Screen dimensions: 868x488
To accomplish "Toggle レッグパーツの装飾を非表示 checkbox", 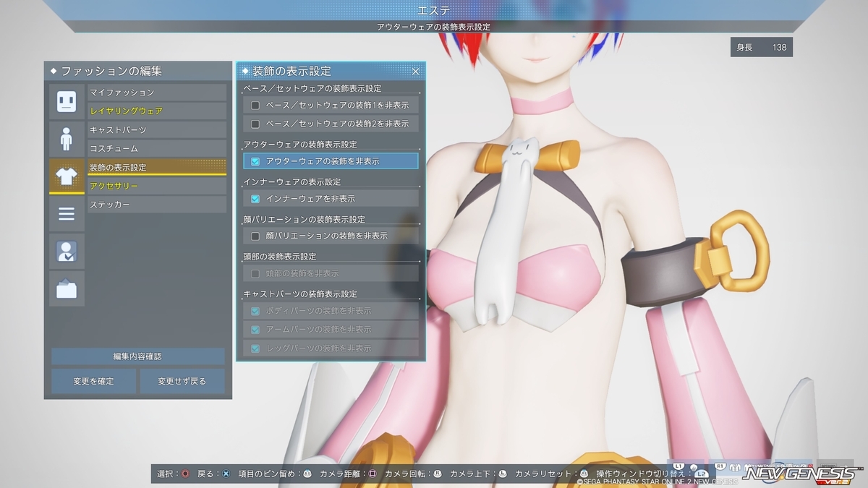I will point(255,348).
